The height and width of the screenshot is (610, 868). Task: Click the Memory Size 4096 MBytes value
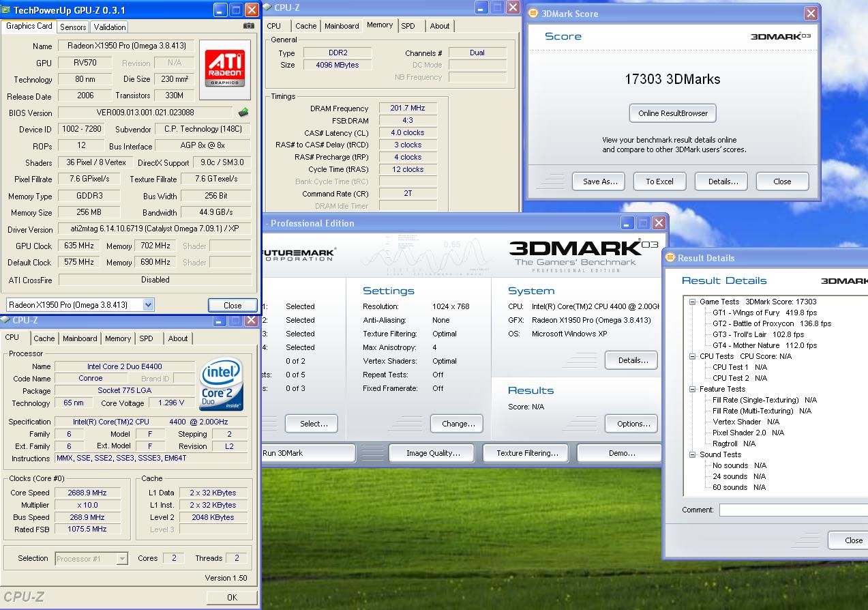pos(339,65)
